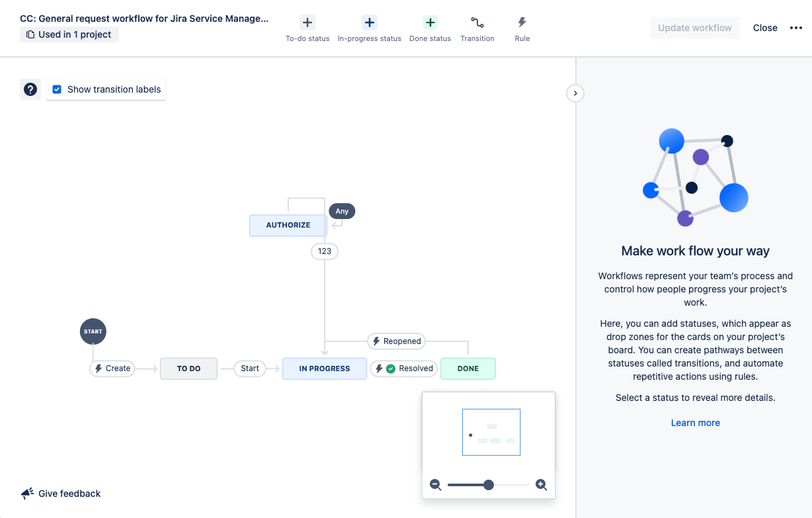Image resolution: width=812 pixels, height=518 pixels.
Task: Open Used in 1 project details
Action: [69, 34]
